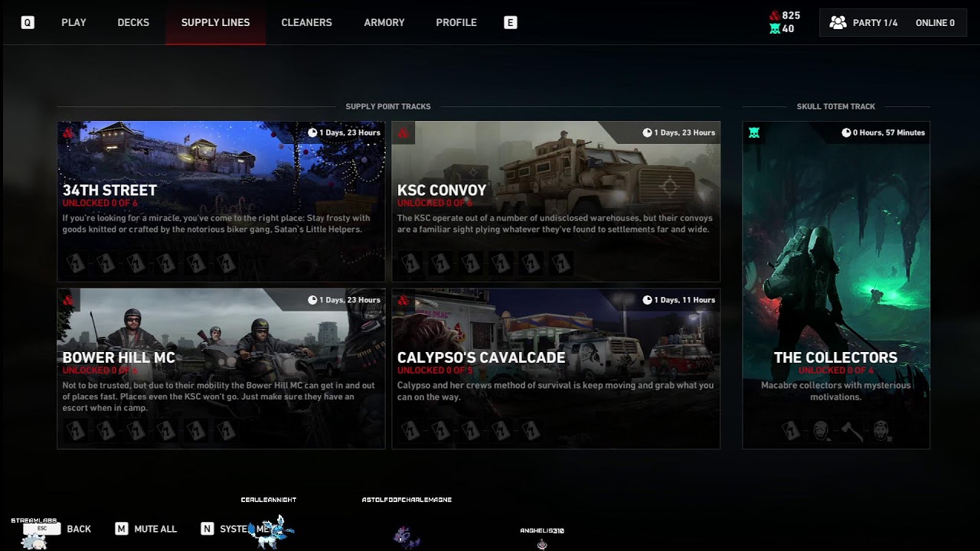Select the axe reward in THE COLLECTORS

(x=851, y=431)
